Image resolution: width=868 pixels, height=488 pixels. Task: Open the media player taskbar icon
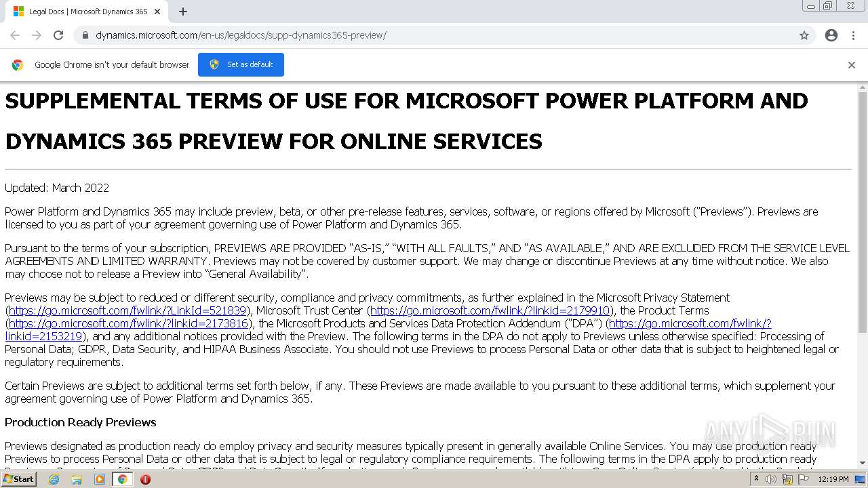pos(100,479)
